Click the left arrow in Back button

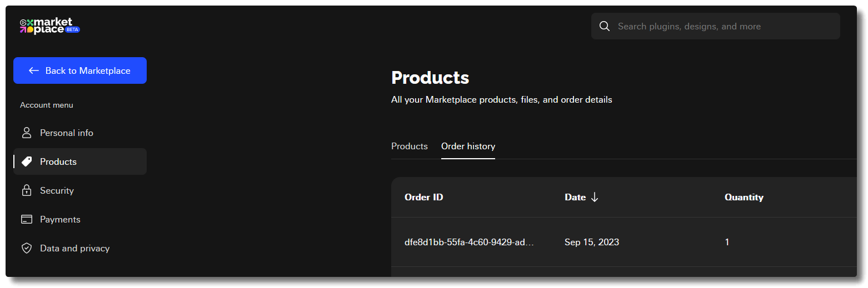34,70
